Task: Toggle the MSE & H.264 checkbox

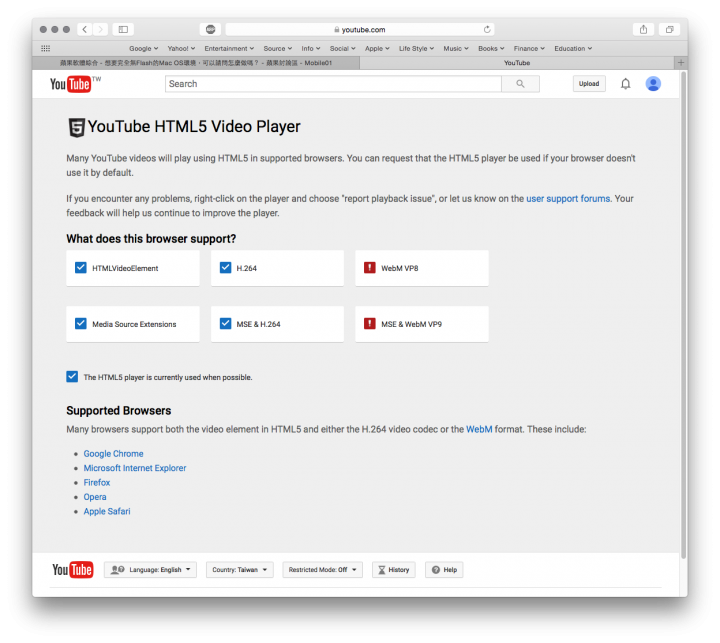Action: [225, 324]
